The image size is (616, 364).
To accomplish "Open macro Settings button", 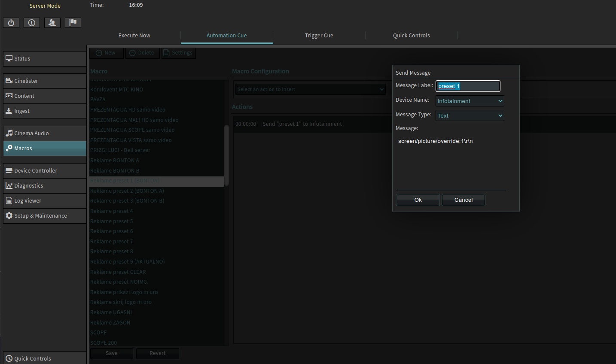I will pyautogui.click(x=179, y=53).
